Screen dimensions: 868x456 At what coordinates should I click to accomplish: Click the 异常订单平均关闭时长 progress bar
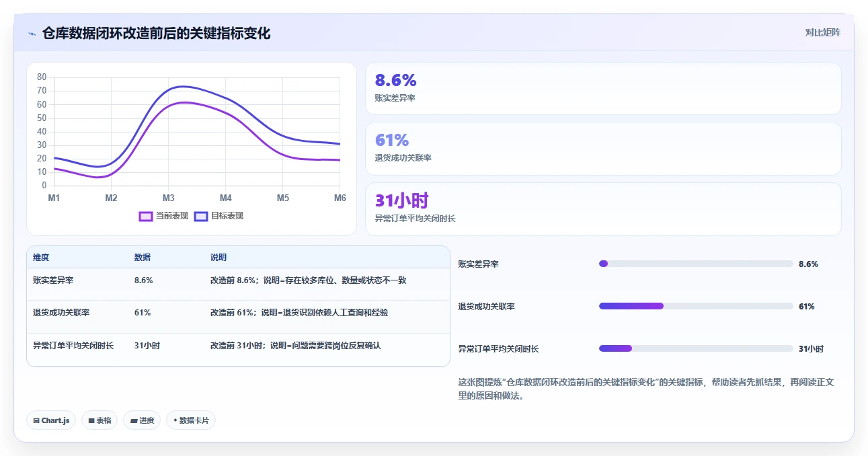696,348
